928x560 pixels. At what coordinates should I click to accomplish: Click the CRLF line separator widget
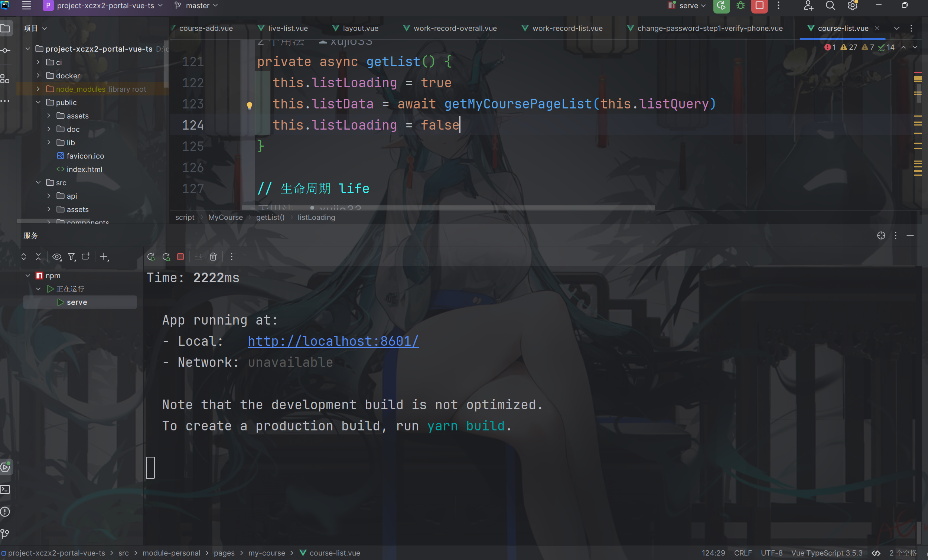(x=743, y=553)
